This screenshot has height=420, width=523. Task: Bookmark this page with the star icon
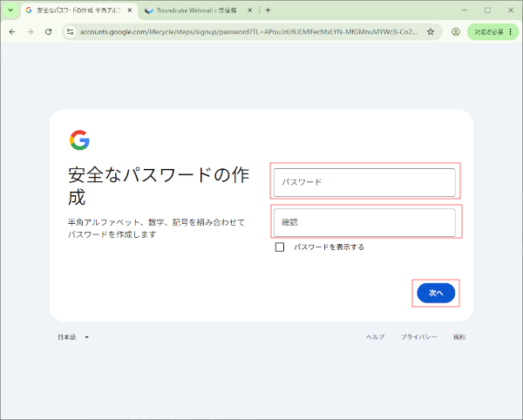click(431, 31)
